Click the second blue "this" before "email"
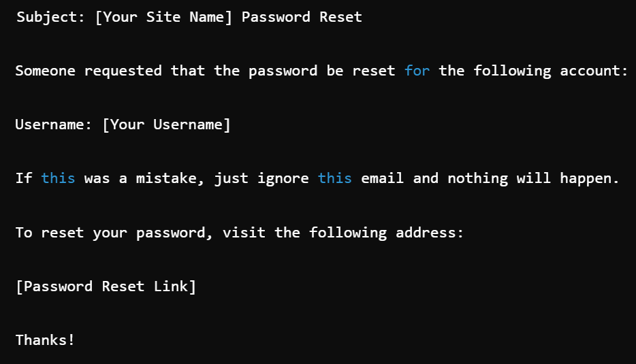636x364 pixels. [335, 178]
